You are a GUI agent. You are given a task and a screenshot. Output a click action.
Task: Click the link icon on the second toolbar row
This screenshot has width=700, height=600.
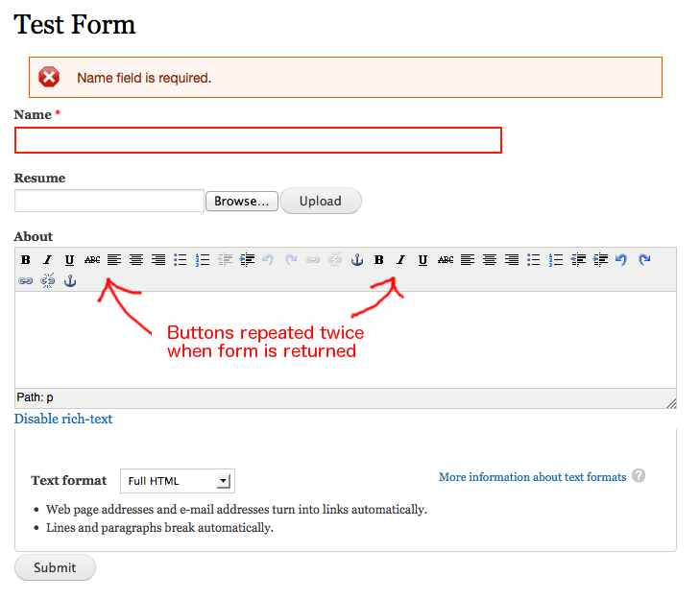pos(26,281)
